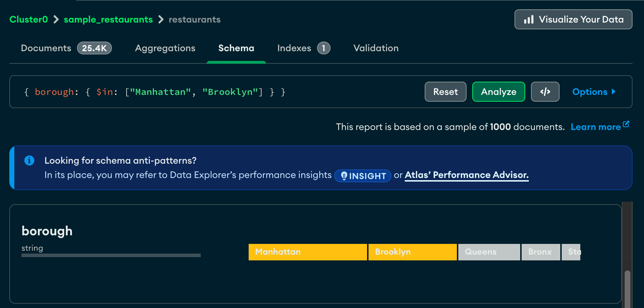Switch to the Documents tab

(46, 48)
